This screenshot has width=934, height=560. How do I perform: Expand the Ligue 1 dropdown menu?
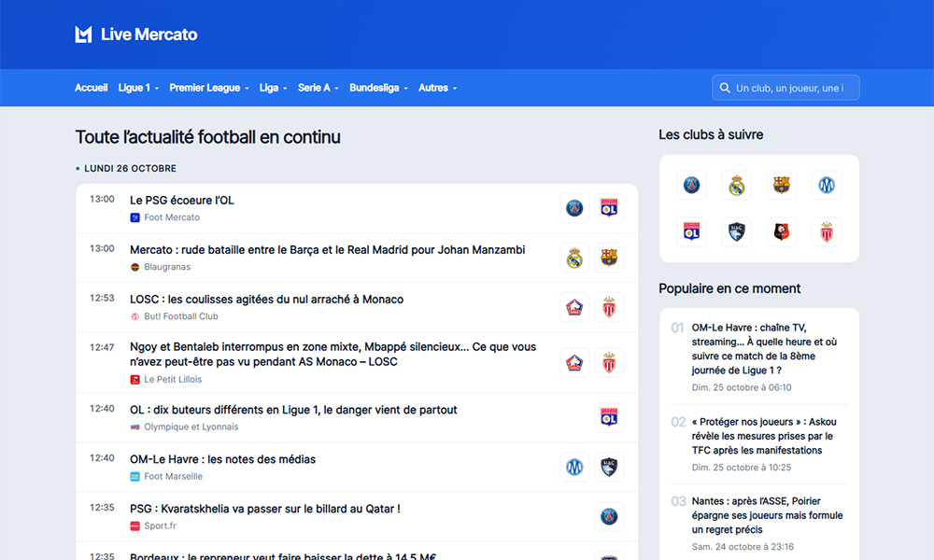(138, 88)
